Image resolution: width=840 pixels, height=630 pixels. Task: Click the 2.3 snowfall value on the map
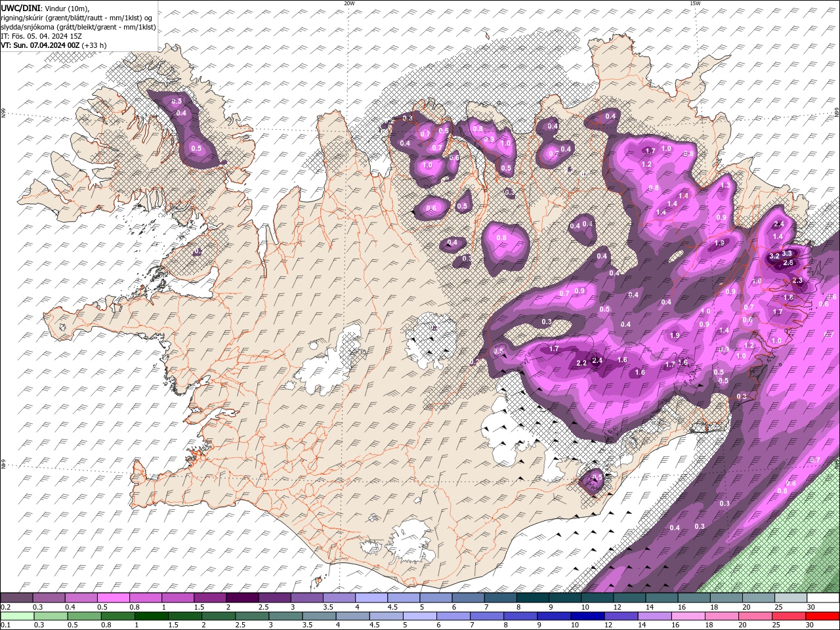797,280
